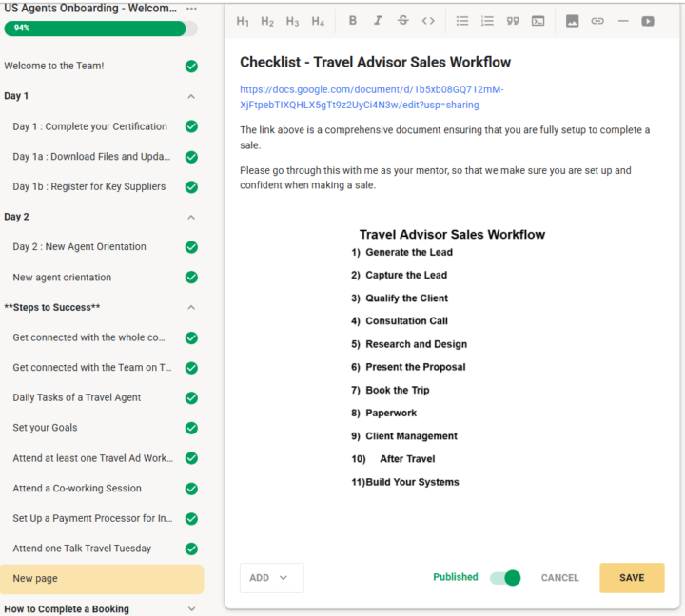Save the page with the SAVE button

[632, 578]
